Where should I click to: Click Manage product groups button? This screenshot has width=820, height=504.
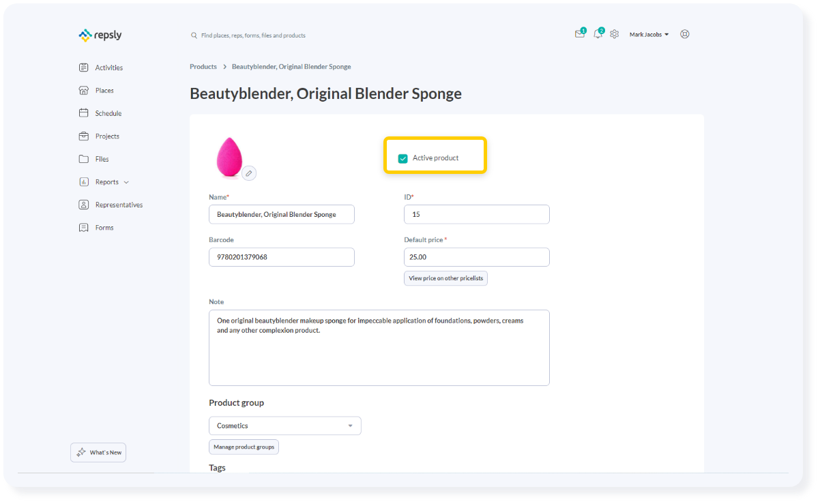[x=244, y=447]
